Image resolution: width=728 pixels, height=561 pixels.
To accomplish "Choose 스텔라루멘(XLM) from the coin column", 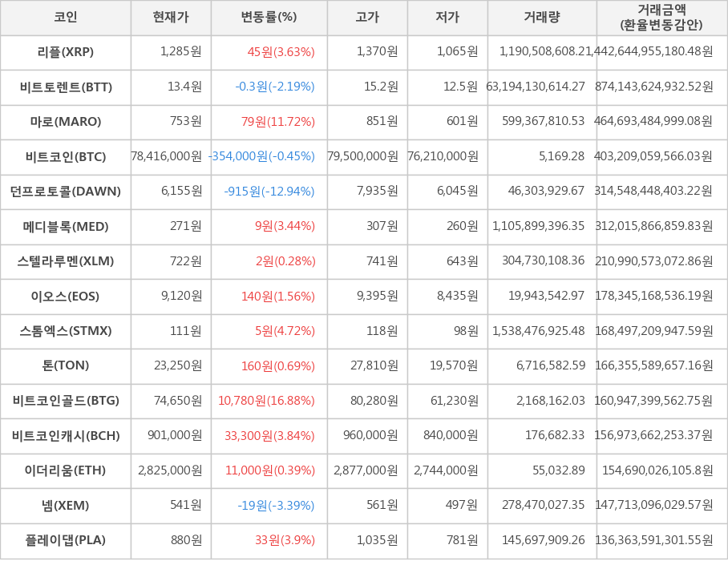I will click(x=66, y=261).
